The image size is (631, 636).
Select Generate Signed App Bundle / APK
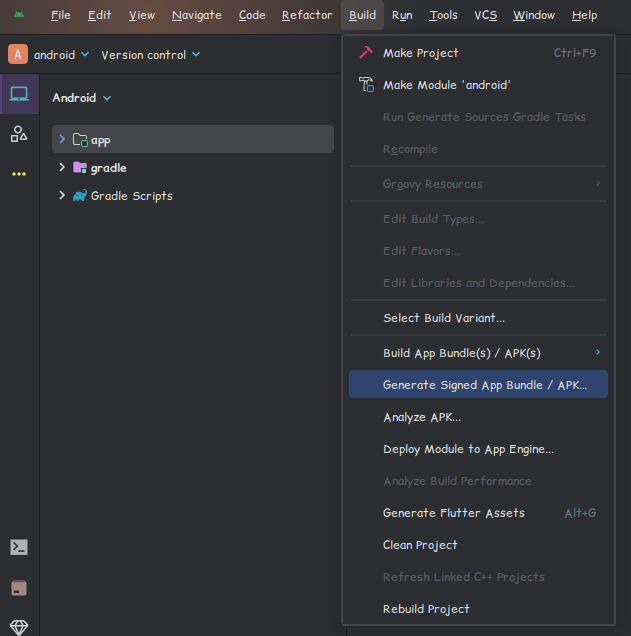[x=484, y=385]
